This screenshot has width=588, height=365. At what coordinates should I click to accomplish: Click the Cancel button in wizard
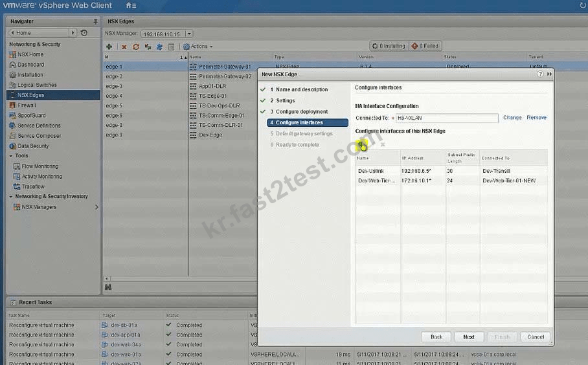[536, 337]
